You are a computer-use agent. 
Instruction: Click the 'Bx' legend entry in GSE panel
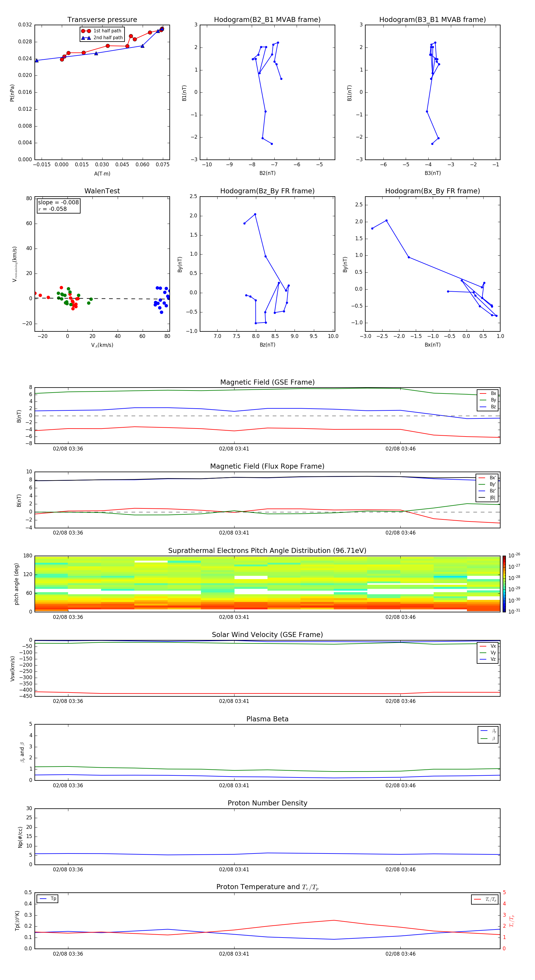(x=488, y=393)
